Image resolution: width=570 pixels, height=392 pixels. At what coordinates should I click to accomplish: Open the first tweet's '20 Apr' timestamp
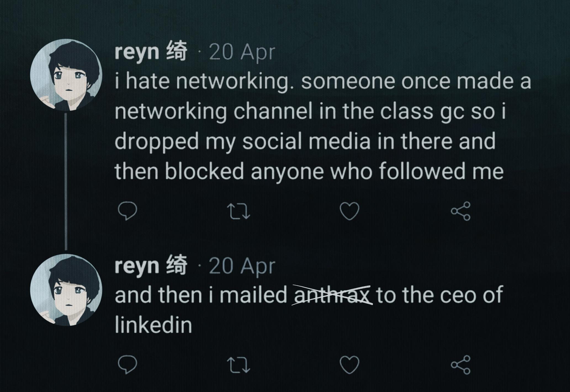[242, 52]
